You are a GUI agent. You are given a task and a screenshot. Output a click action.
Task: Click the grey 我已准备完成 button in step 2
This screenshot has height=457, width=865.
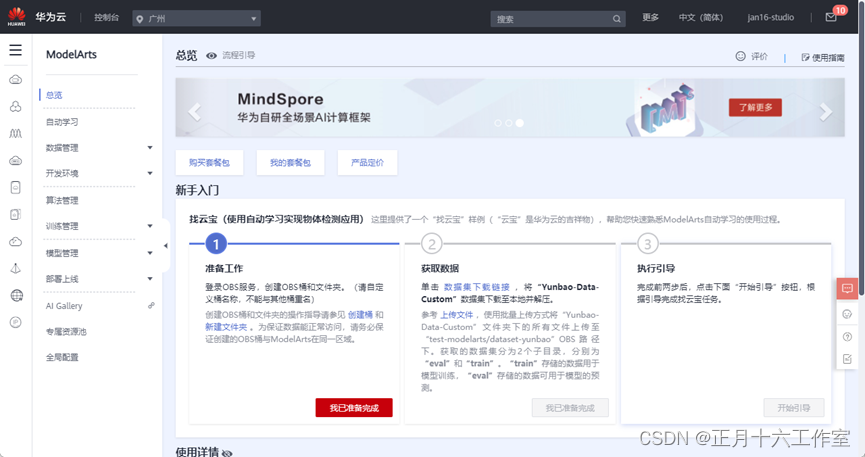(x=570, y=408)
